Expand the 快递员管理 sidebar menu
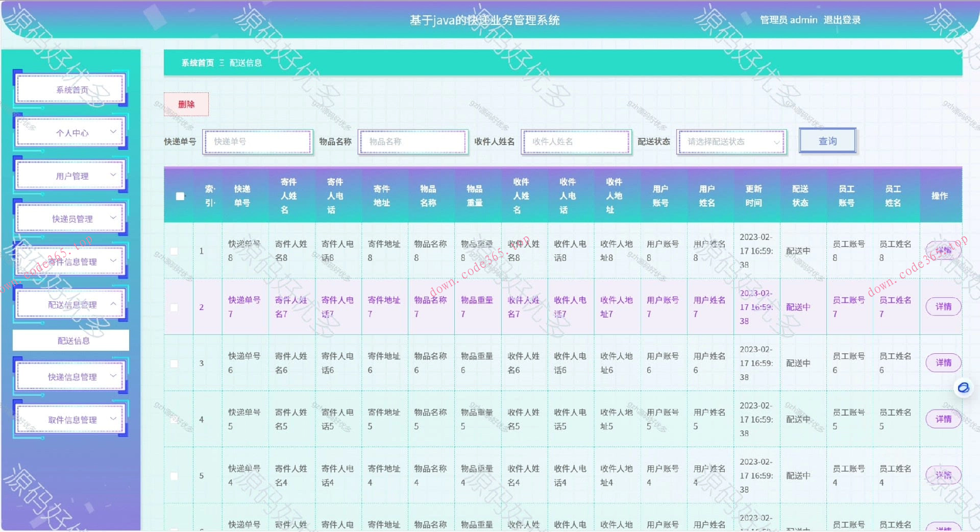Viewport: 980px width, 532px height. (x=71, y=219)
